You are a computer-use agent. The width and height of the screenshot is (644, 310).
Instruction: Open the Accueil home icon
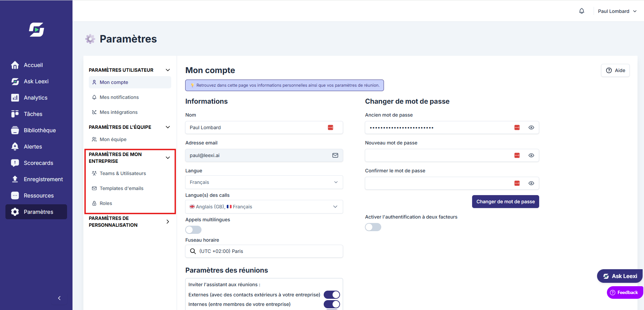click(x=15, y=65)
